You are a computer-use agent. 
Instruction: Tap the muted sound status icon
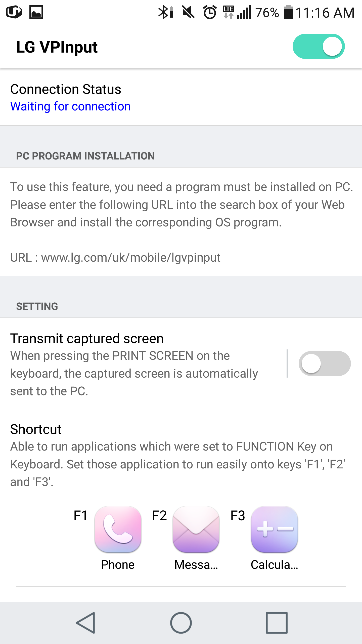point(188,12)
